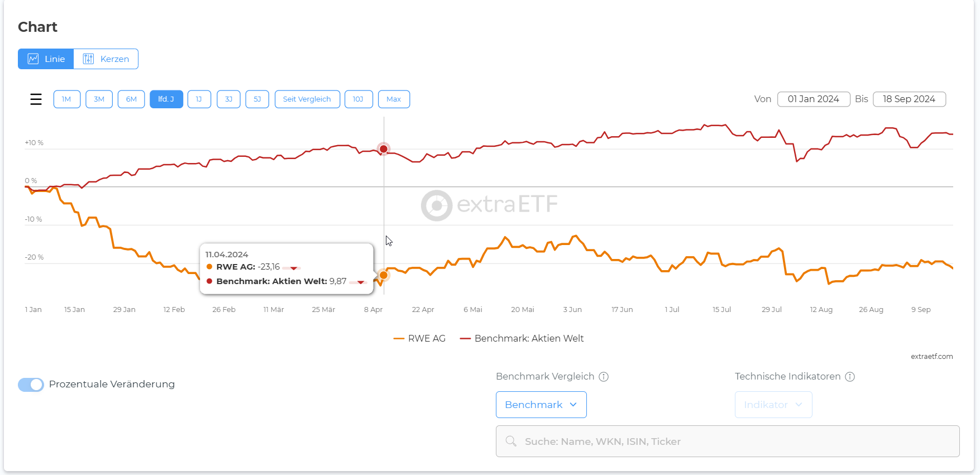
Task: Toggle RWE AG series in legend
Action: (x=420, y=339)
